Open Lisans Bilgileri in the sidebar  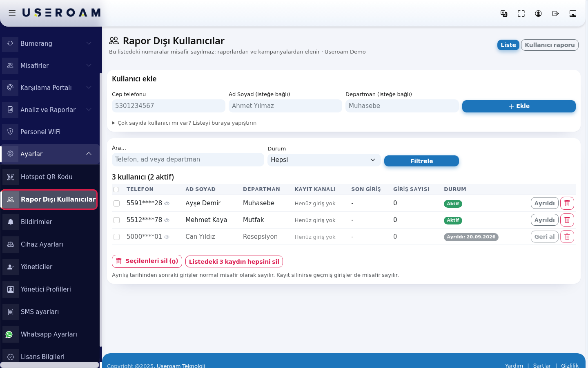pos(49,357)
